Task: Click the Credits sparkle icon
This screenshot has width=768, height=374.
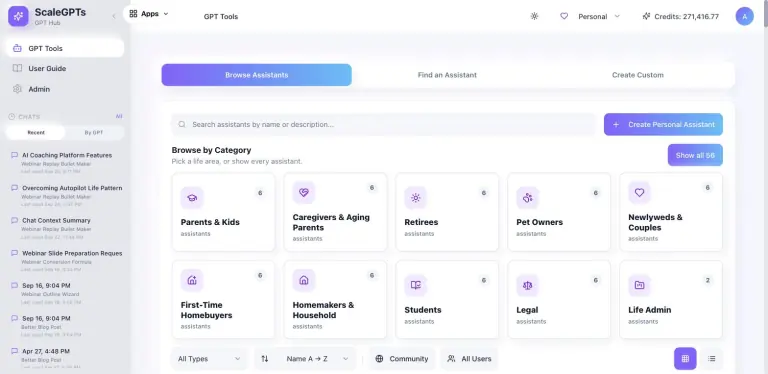Action: coord(646,16)
